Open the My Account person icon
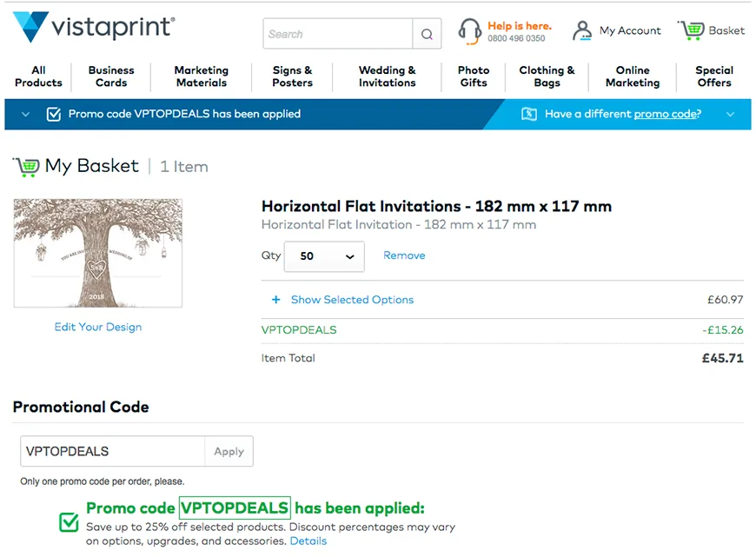Viewport: 756px width, 557px height. coord(582,31)
